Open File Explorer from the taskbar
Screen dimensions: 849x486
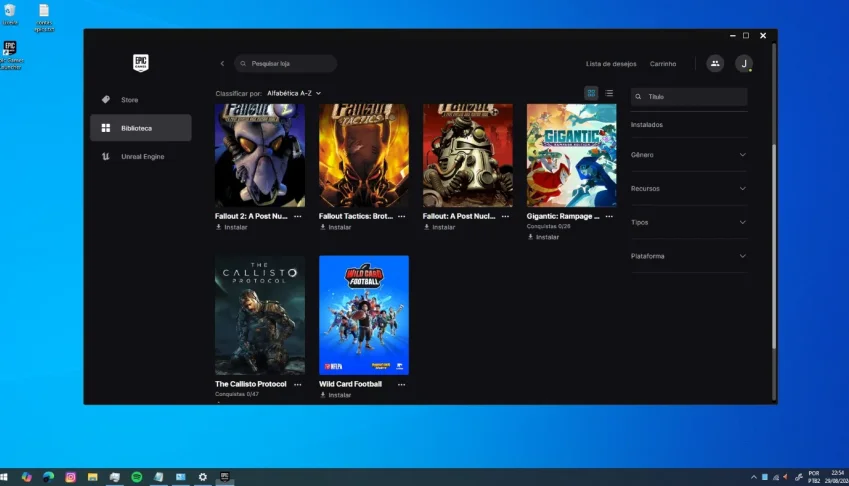click(x=93, y=477)
